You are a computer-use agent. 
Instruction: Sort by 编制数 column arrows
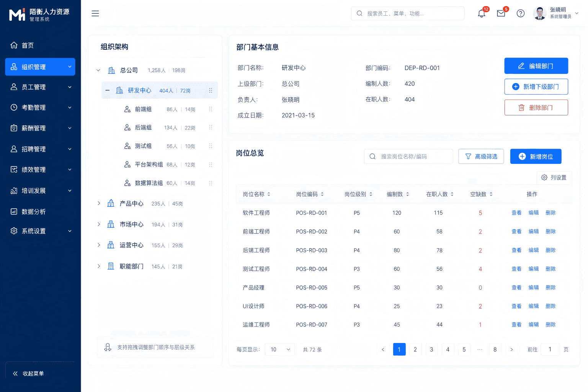(x=408, y=194)
